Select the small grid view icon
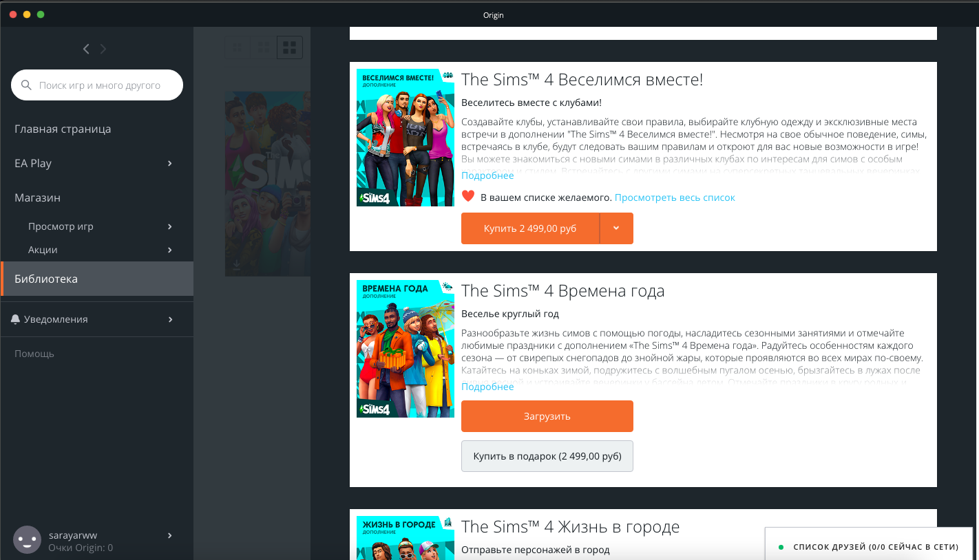The width and height of the screenshot is (979, 560). tap(237, 47)
